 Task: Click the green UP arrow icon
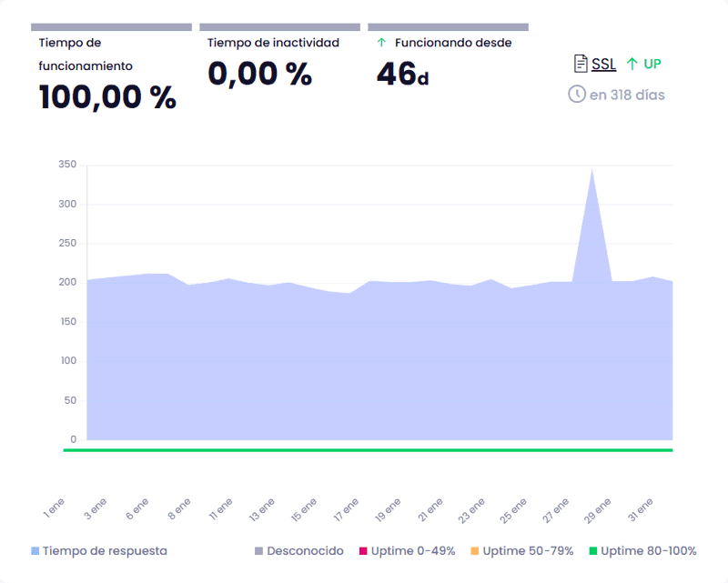pos(632,64)
